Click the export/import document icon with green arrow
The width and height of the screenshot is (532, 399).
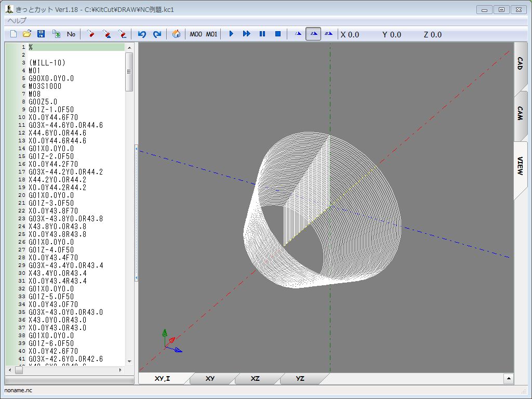pyautogui.click(x=56, y=34)
